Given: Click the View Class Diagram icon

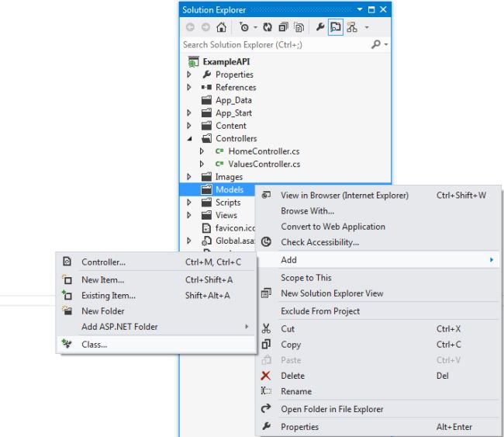Looking at the screenshot, I should (352, 27).
